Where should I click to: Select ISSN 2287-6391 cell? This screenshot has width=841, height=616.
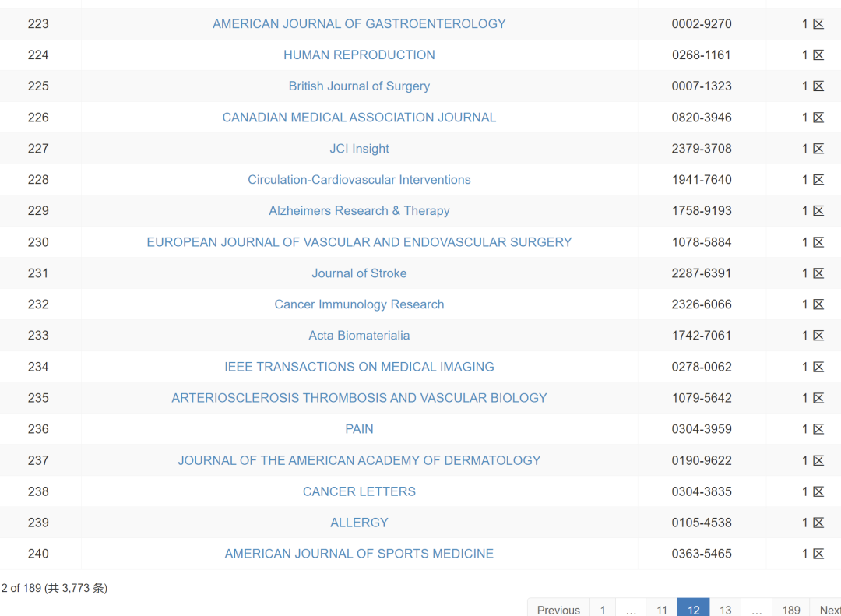tap(702, 273)
